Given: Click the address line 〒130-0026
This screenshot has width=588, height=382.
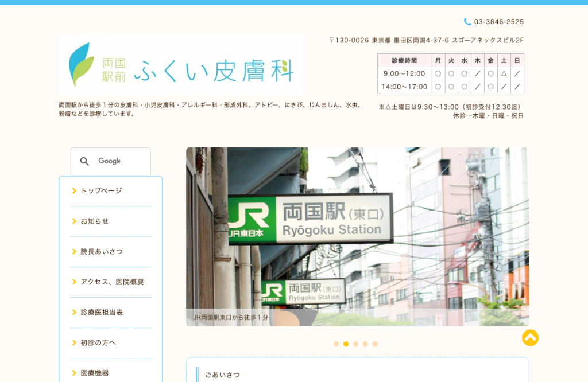Looking at the screenshot, I should click(426, 40).
